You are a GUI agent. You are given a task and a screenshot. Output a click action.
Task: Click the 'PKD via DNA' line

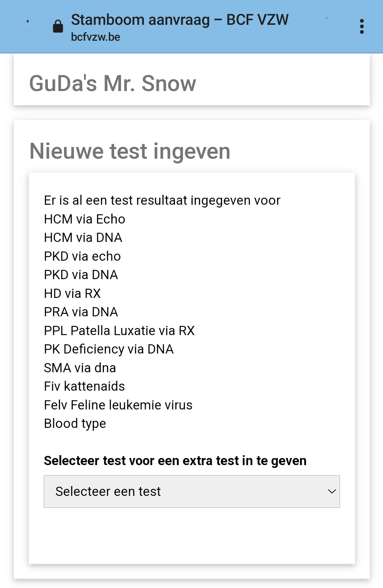(x=81, y=275)
